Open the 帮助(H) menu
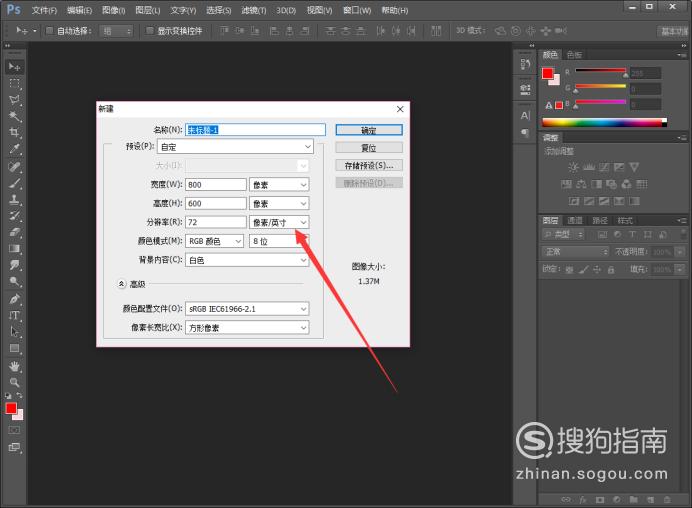 coord(395,10)
